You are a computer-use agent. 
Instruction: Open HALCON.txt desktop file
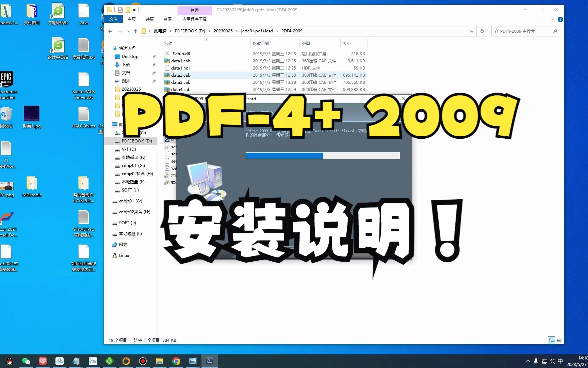84,117
